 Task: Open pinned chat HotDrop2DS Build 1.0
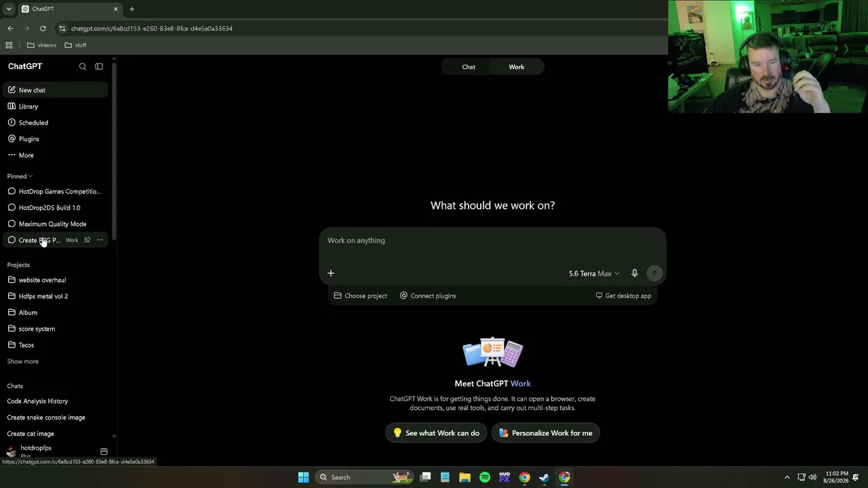pyautogui.click(x=54, y=207)
